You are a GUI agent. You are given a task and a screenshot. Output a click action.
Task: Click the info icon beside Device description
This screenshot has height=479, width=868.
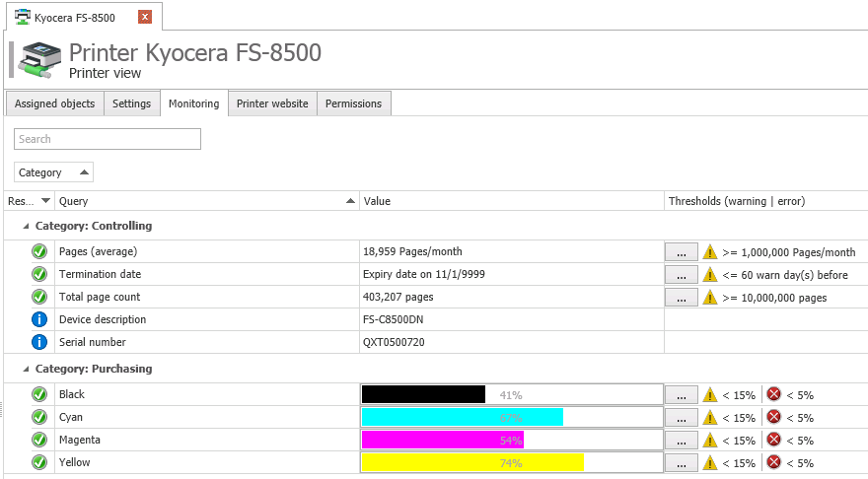(x=39, y=319)
